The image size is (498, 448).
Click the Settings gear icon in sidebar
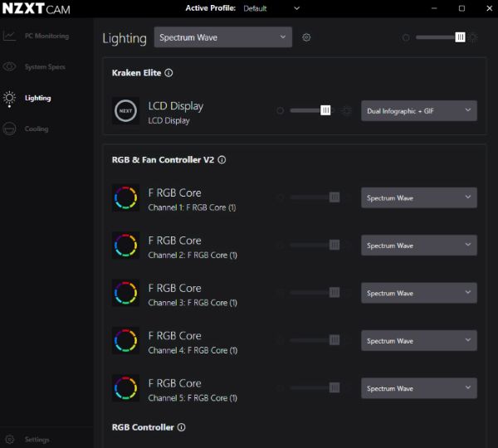click(10, 440)
